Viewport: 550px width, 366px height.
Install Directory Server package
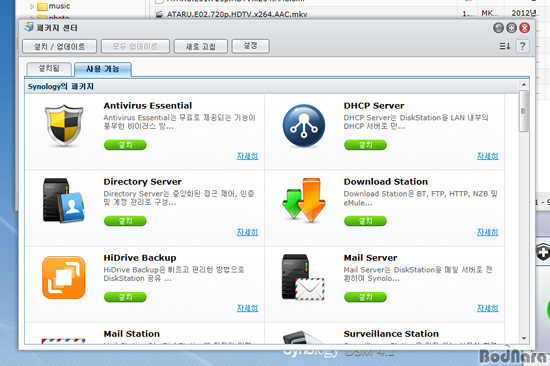click(x=125, y=221)
